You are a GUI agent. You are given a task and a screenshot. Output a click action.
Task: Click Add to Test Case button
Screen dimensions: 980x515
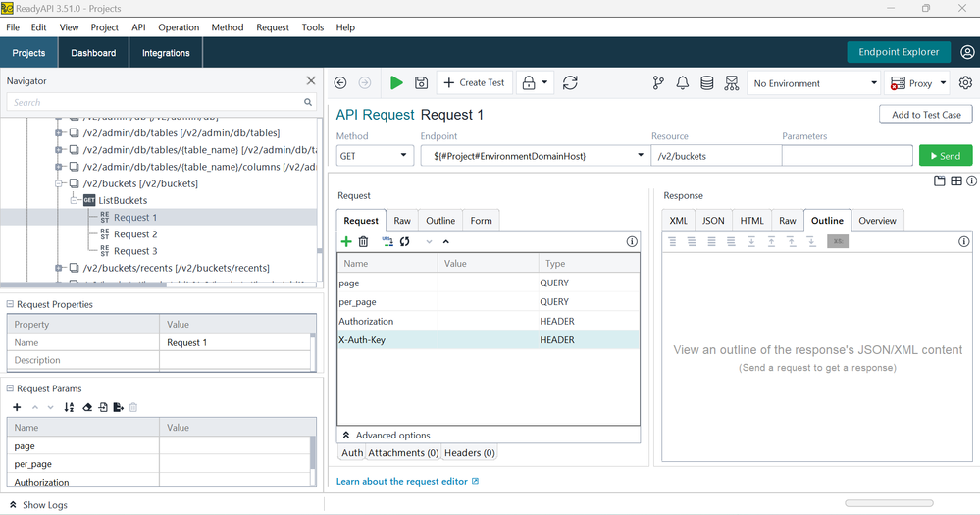pos(925,115)
